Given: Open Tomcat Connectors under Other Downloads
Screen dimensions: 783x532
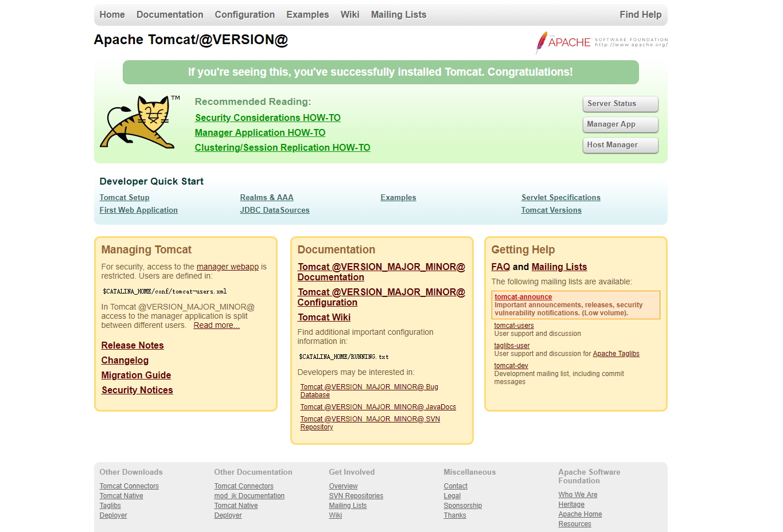Looking at the screenshot, I should 129,486.
